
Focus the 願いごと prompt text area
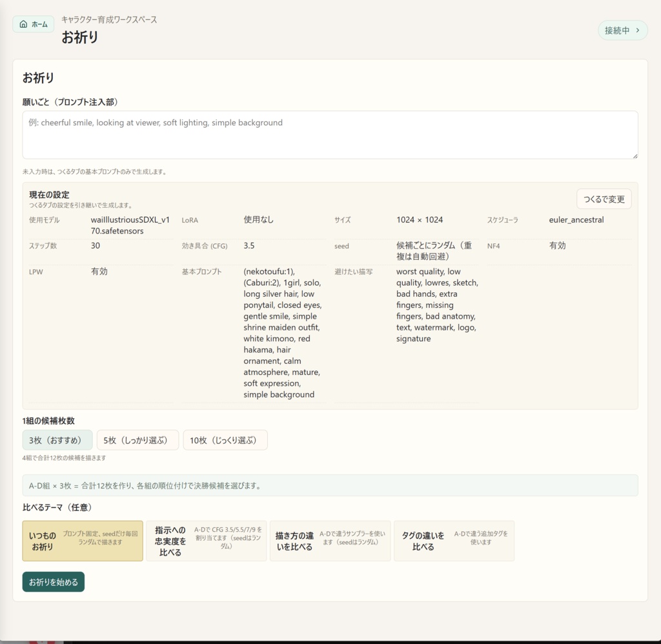pos(330,135)
